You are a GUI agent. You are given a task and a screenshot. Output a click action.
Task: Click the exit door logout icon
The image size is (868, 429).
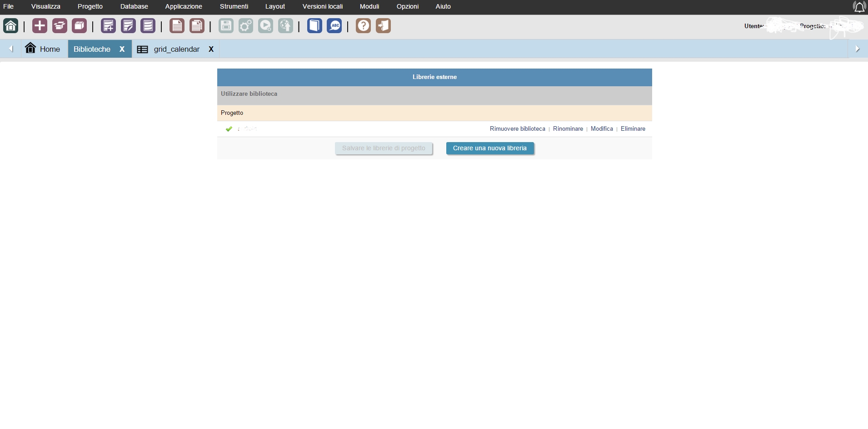[x=383, y=26]
